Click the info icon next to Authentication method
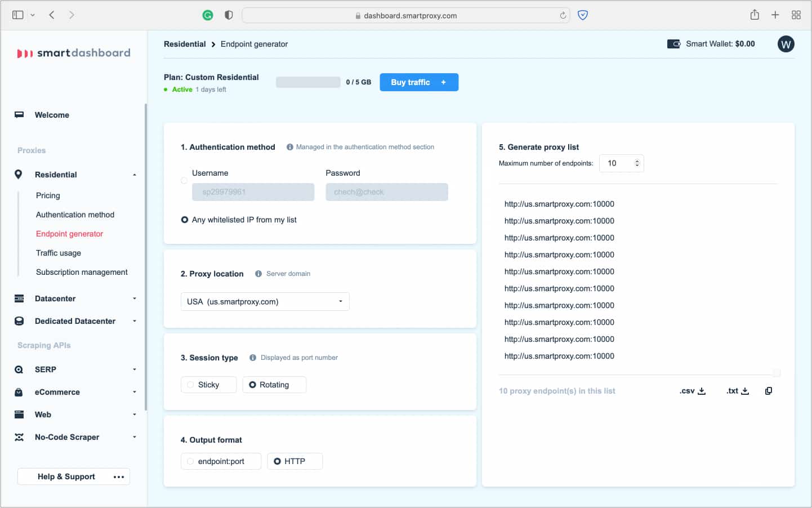The image size is (812, 508). point(290,147)
